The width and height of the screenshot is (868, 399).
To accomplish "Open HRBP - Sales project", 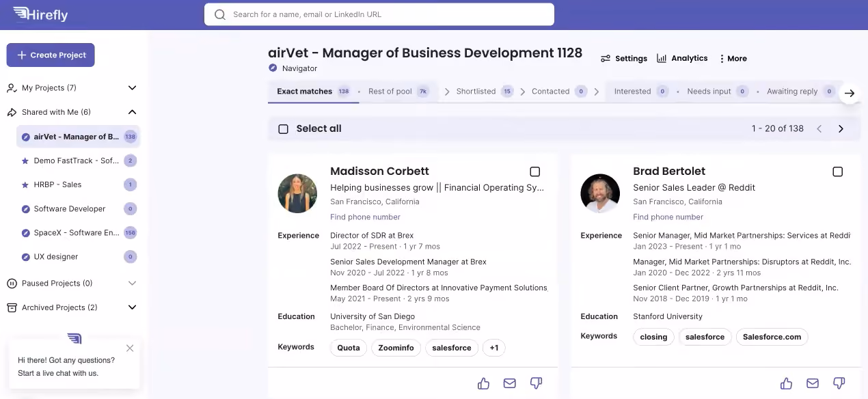I will tap(78, 184).
